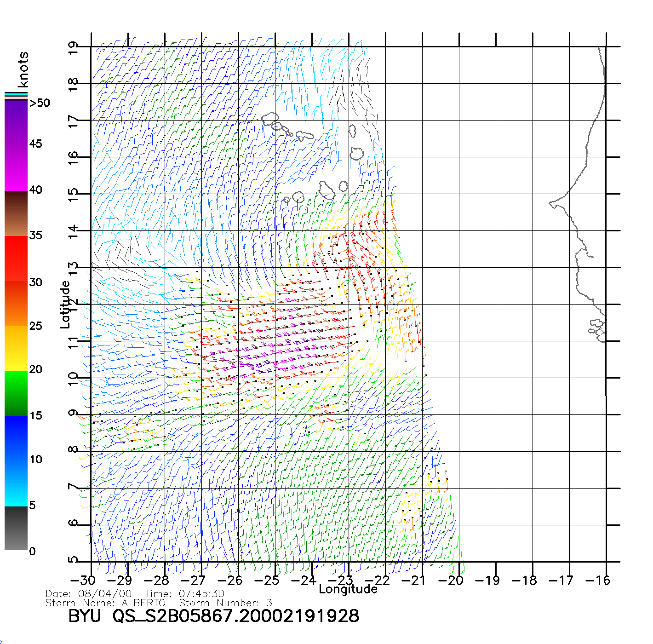This screenshot has height=644, width=653.
Task: Click the BYU QS_S2B05867.20002191928 title
Action: [213, 616]
